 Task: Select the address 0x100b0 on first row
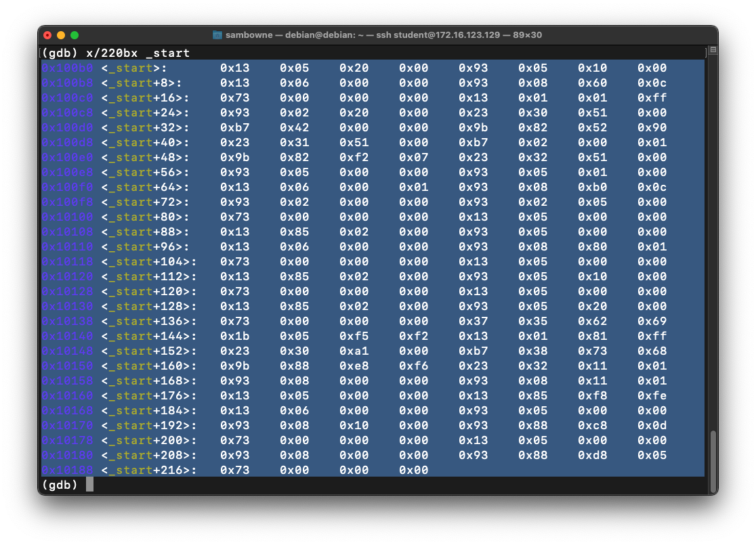68,68
